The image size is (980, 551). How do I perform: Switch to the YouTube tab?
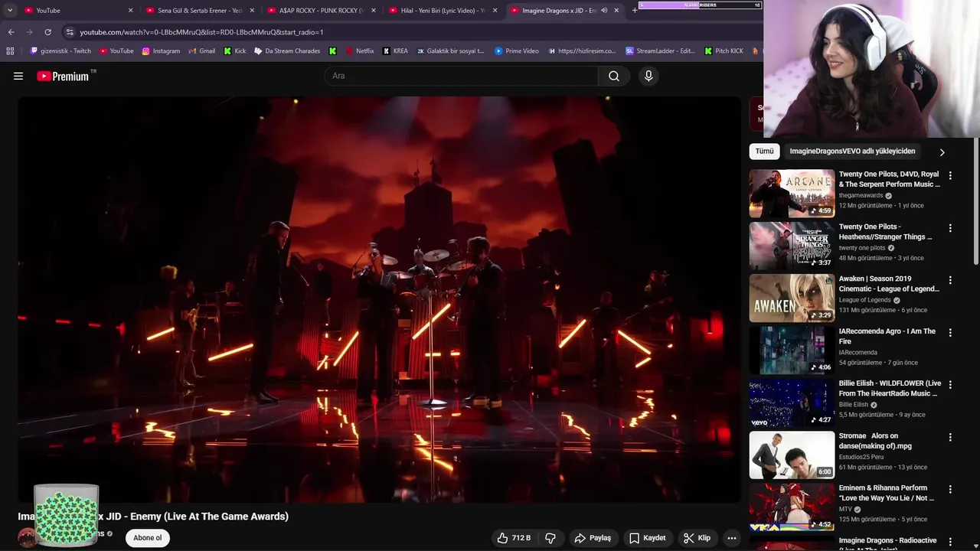77,10
